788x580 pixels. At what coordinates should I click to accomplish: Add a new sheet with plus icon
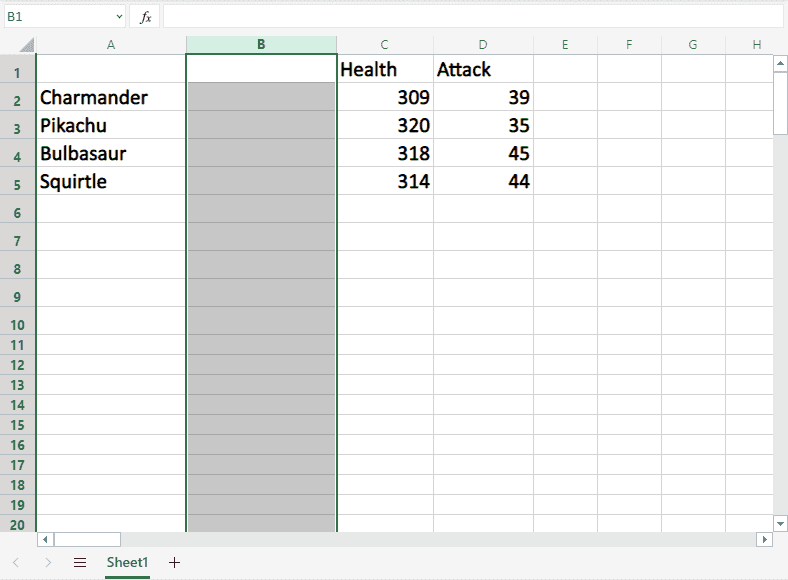[175, 563]
